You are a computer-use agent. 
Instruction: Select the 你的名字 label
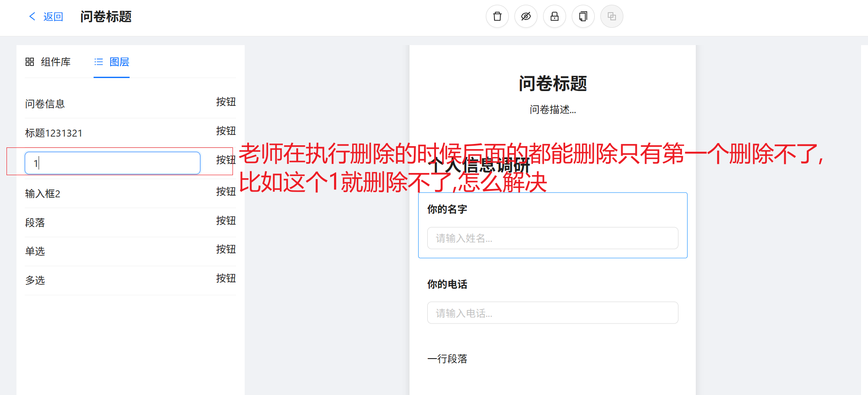click(x=447, y=209)
